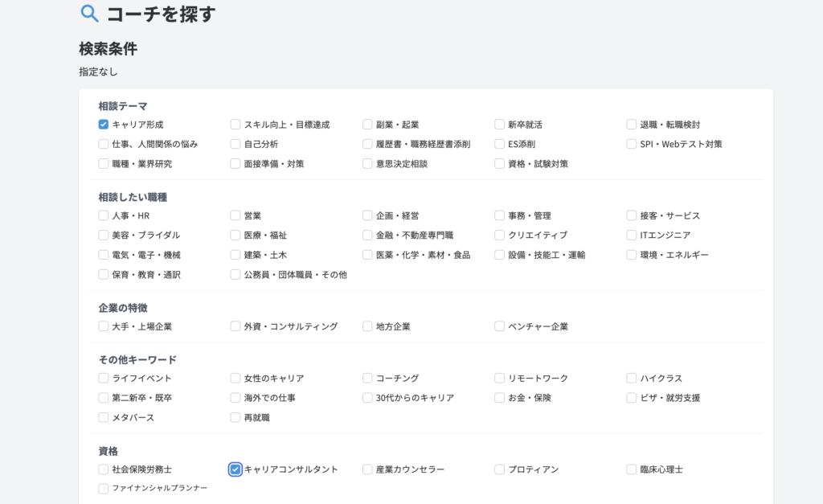Check the 臨床心理士 qualification

[632, 469]
